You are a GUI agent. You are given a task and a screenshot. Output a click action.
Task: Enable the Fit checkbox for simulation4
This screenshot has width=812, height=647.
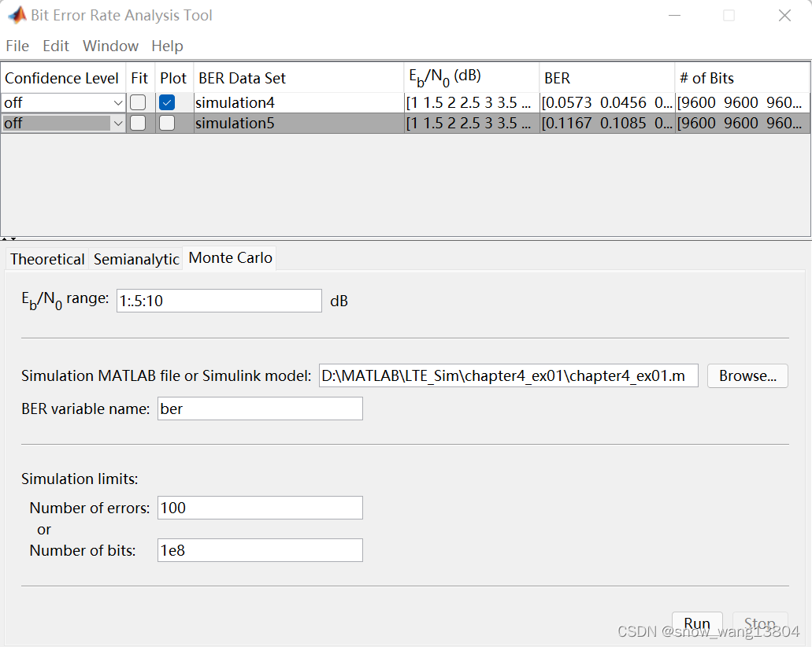click(x=138, y=102)
